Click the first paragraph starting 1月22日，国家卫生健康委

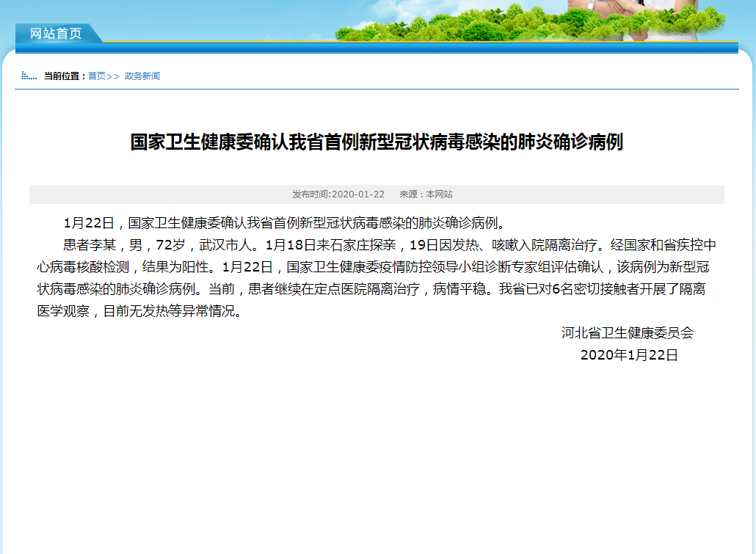[285, 223]
